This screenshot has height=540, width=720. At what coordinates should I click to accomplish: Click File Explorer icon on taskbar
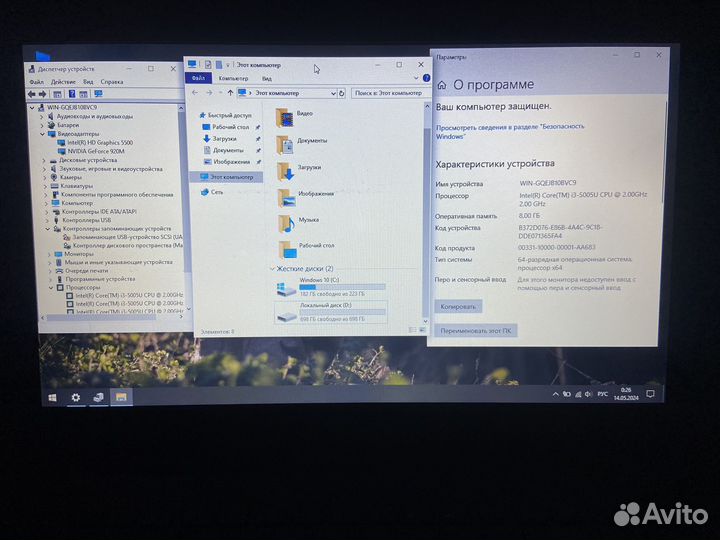pyautogui.click(x=121, y=397)
